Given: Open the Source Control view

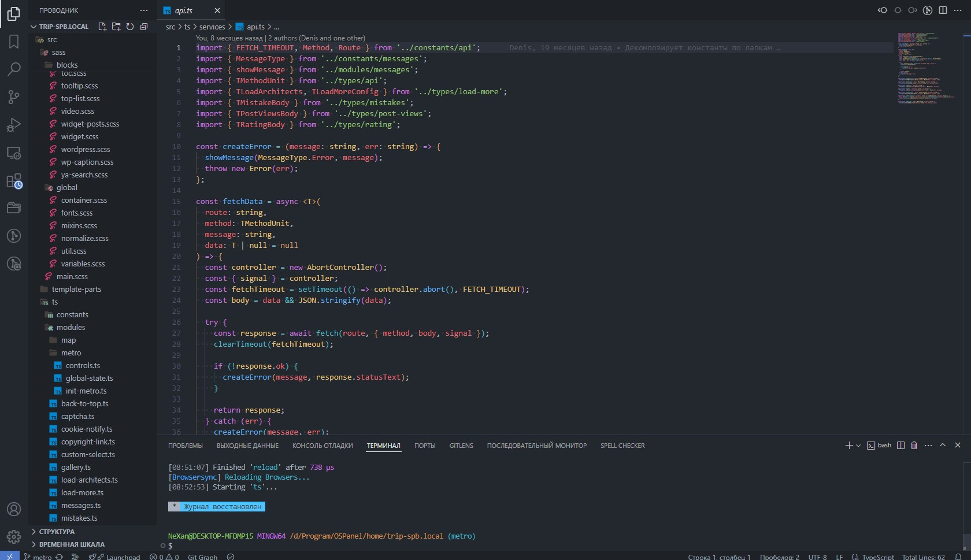Looking at the screenshot, I should pyautogui.click(x=14, y=97).
